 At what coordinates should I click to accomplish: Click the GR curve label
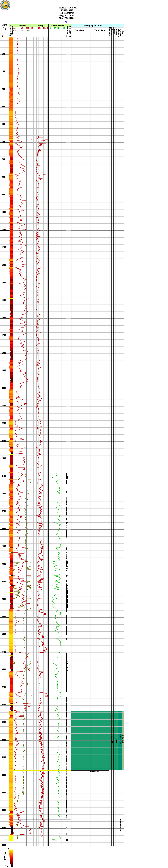click(22, 28)
